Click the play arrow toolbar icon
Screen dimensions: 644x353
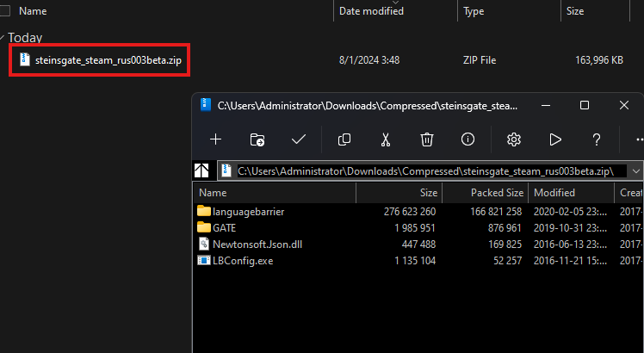tap(555, 139)
